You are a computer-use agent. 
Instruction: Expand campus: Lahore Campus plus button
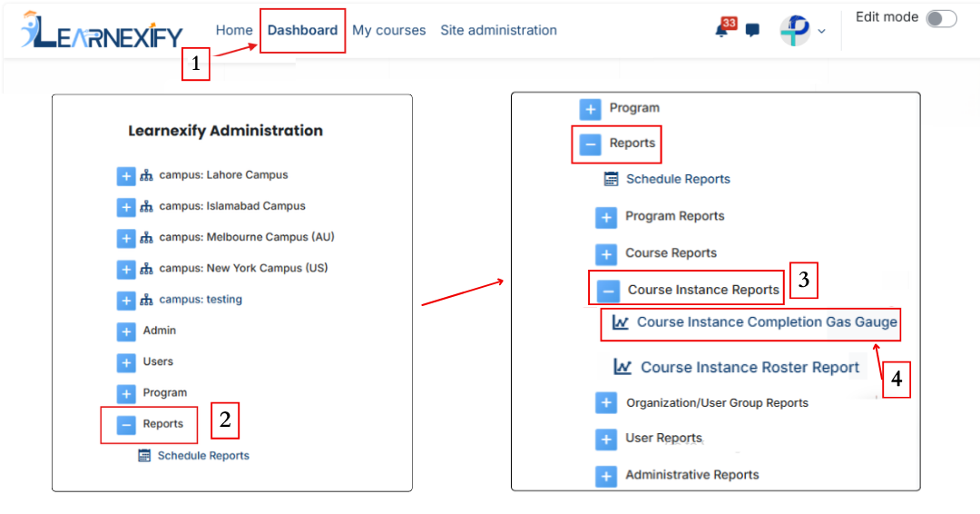(125, 175)
